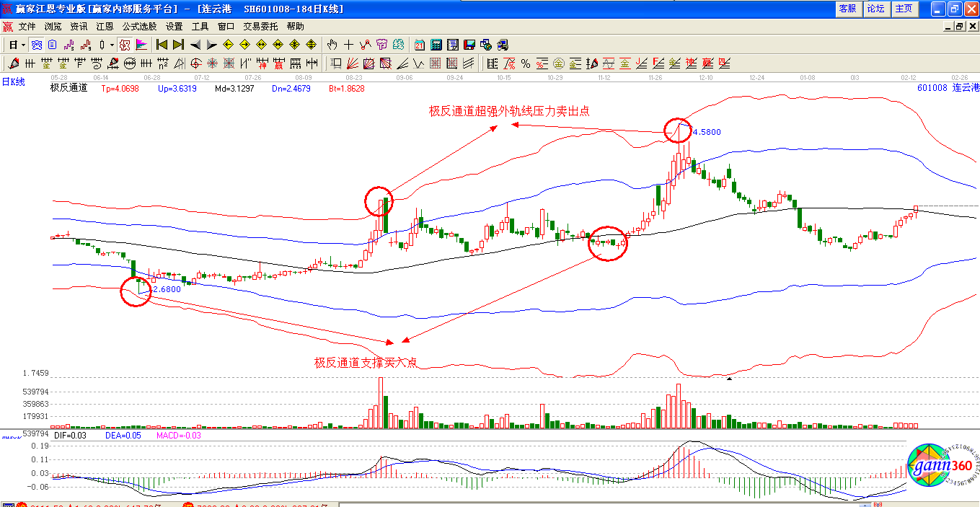Click the 日K线 label above chart
980x507 pixels.
[x=13, y=82]
